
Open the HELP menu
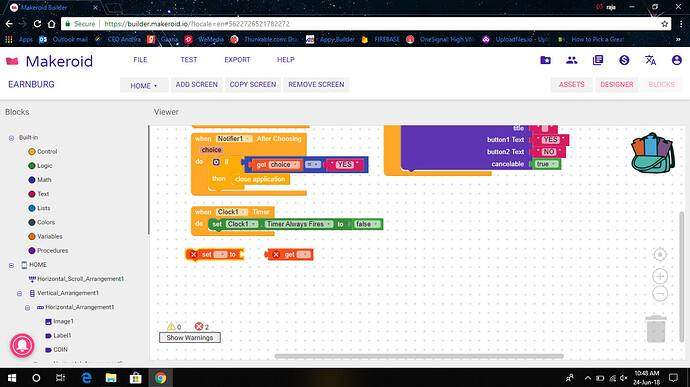pyautogui.click(x=286, y=60)
